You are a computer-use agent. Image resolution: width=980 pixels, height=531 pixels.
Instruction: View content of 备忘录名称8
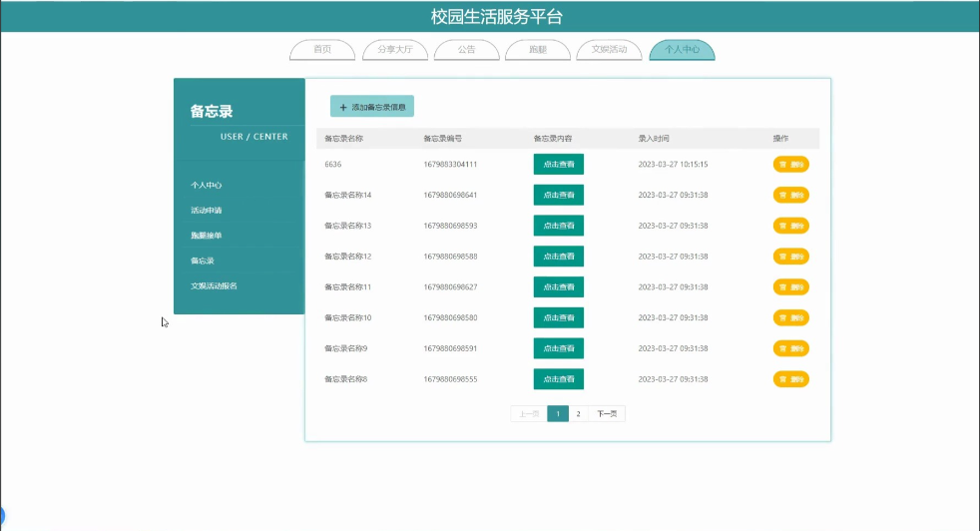pos(558,378)
